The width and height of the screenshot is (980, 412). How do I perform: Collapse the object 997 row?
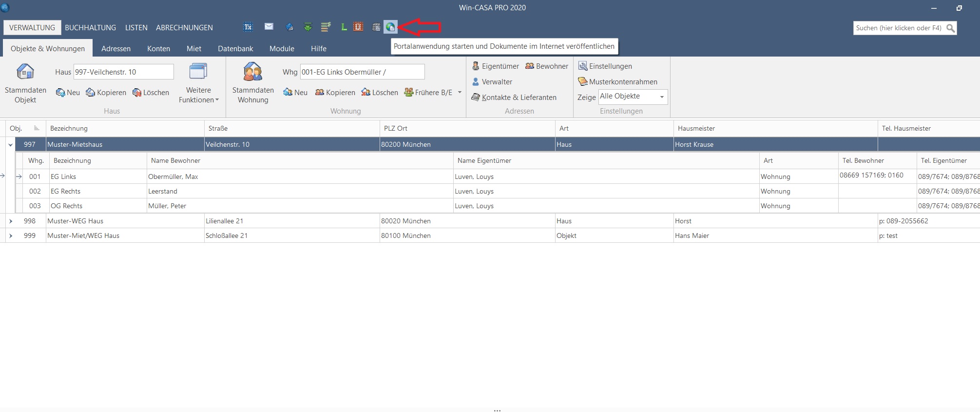coord(10,145)
